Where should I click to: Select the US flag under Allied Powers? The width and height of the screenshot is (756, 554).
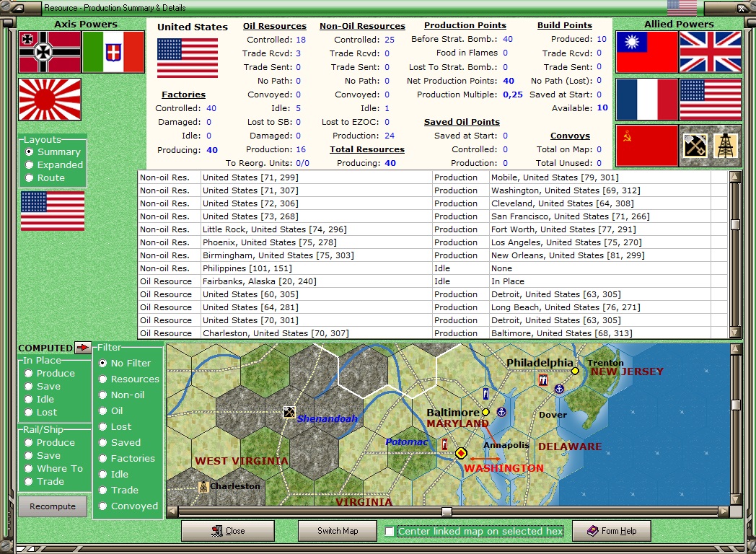click(711, 100)
